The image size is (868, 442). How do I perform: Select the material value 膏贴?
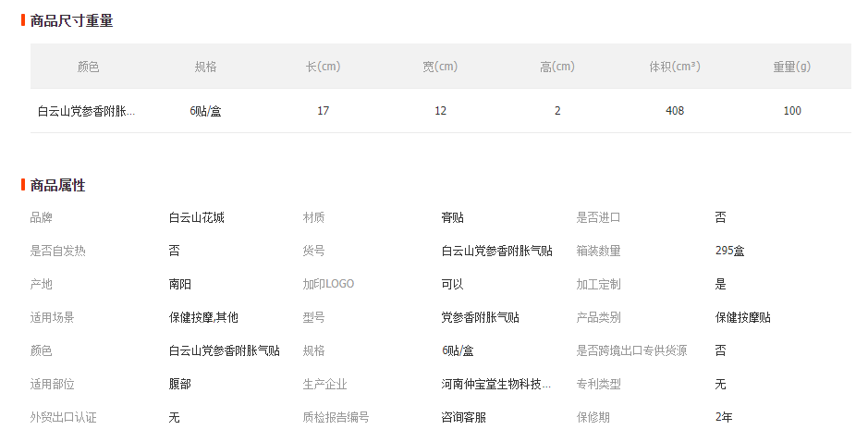coord(452,217)
